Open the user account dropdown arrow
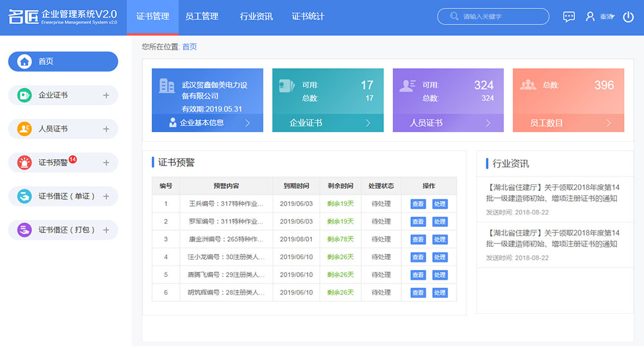Image resolution: width=644 pixels, height=348 pixels. (612, 17)
